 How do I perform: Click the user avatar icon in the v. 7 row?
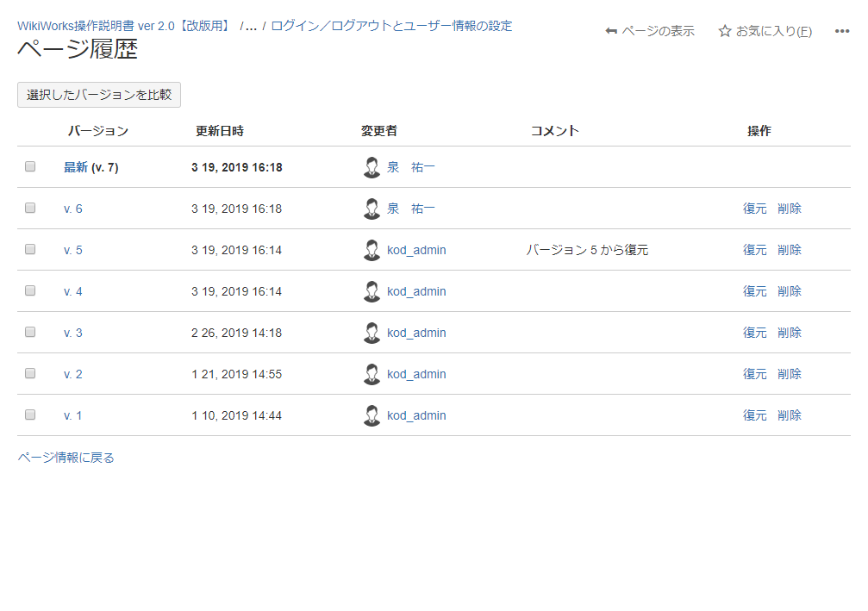click(x=372, y=167)
